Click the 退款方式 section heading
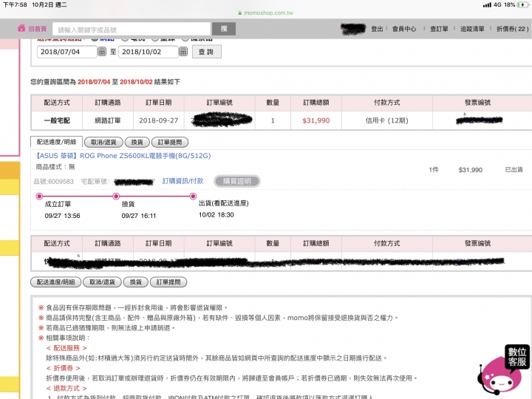Viewport: 532px width, 399px height. (66, 388)
